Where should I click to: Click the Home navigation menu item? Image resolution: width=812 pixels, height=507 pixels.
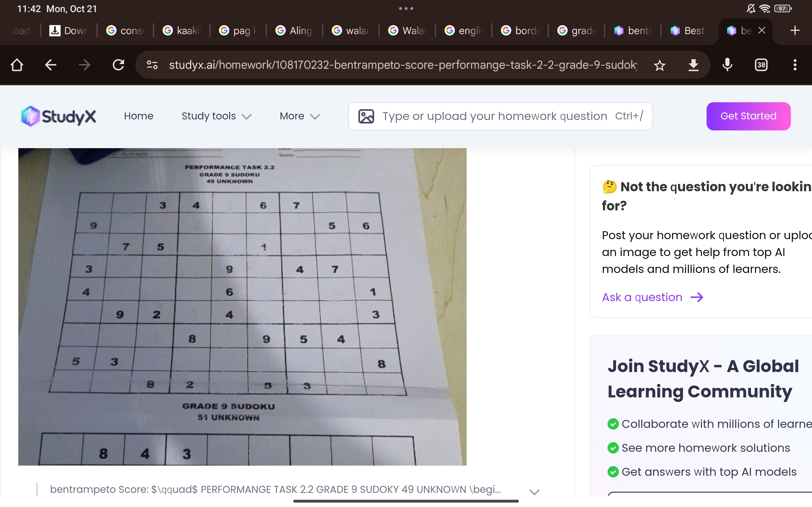coord(138,116)
